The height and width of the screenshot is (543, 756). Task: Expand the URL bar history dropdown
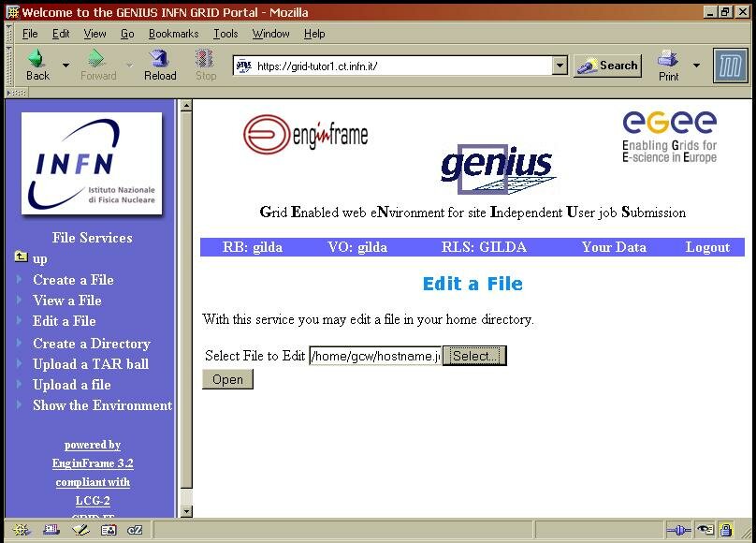(560, 66)
